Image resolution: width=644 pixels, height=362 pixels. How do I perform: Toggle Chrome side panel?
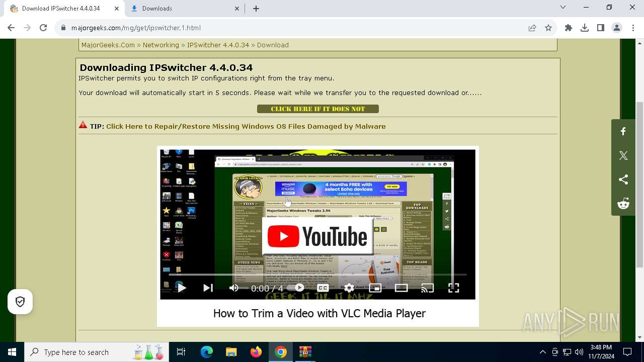point(601,28)
